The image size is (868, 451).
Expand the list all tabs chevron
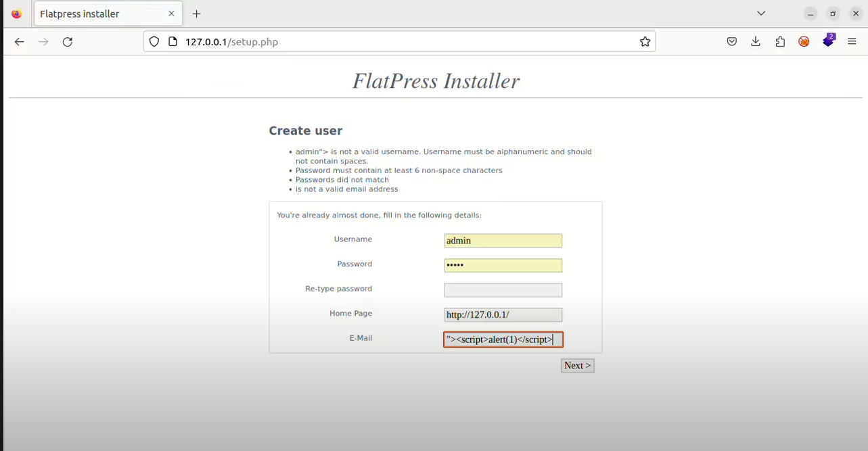[x=761, y=14]
